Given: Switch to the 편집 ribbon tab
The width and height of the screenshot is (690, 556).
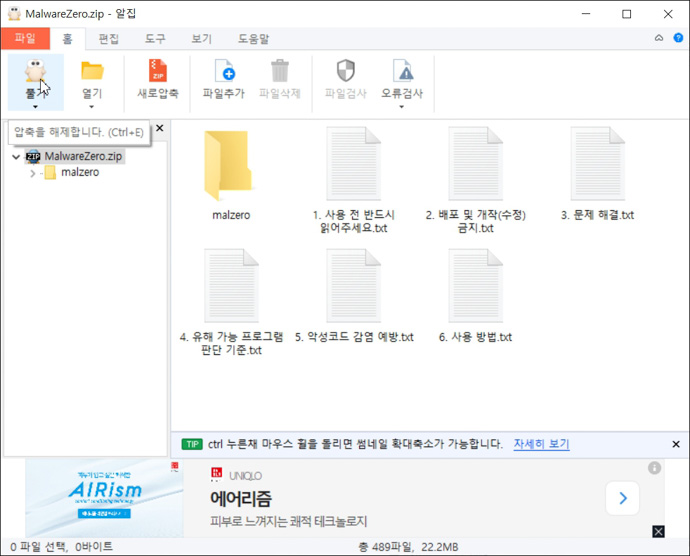Looking at the screenshot, I should (109, 39).
